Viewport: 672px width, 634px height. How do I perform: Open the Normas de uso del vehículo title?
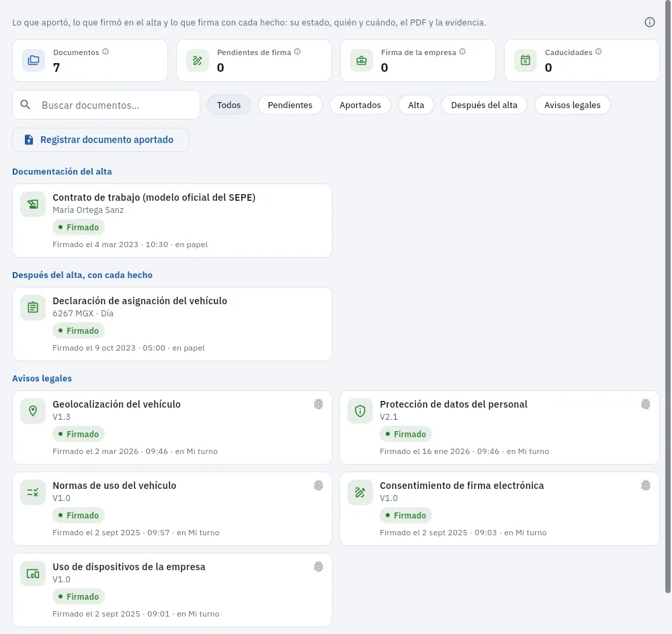pos(114,486)
